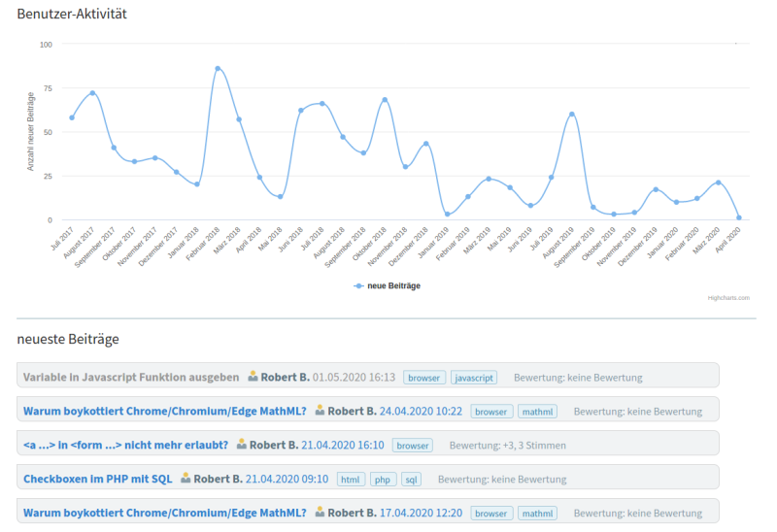Image resolution: width=777 pixels, height=532 pixels.
Task: Click user icon in the 17.04.2020 MathML post
Action: point(320,513)
